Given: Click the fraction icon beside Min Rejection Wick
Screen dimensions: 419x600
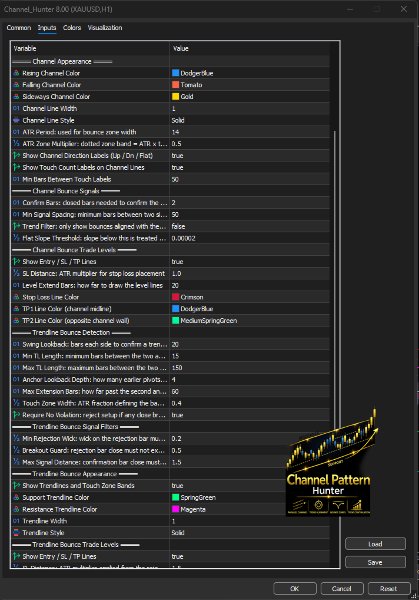Looking at the screenshot, I should [16, 438].
